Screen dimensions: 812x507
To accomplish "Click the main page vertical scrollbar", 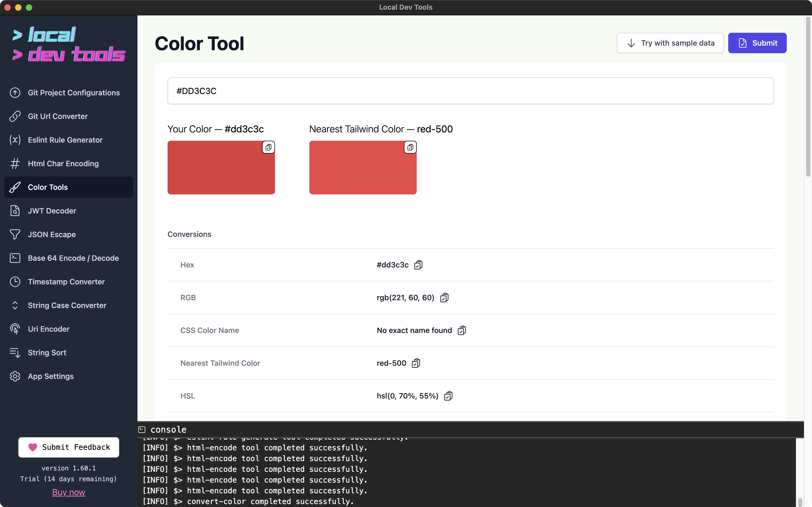I will (x=808, y=97).
